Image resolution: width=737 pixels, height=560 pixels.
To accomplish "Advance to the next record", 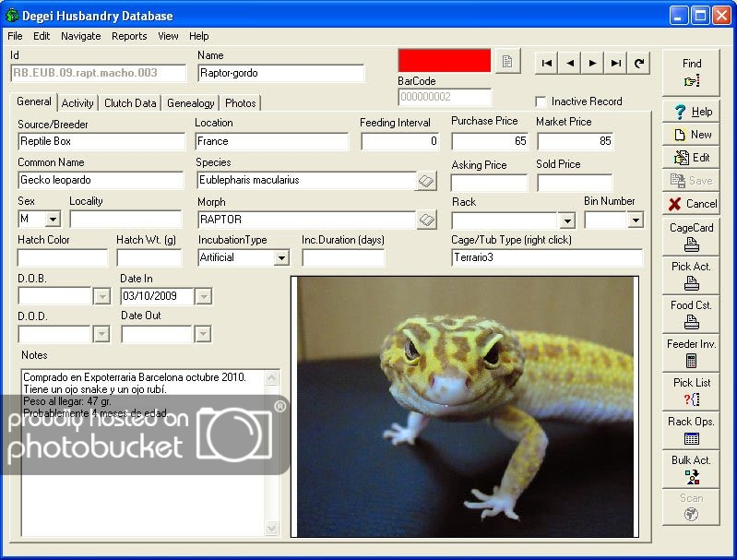I will 593,63.
